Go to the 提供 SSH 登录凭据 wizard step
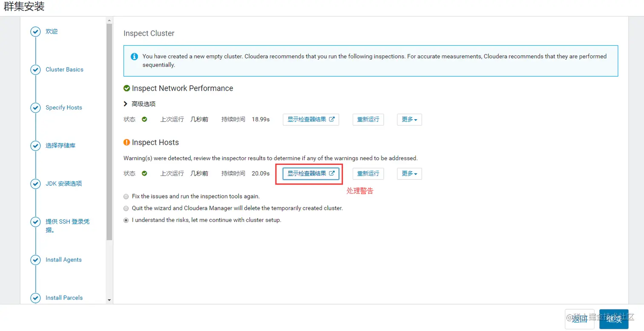Viewport: 644px width, 331px height. (x=67, y=226)
